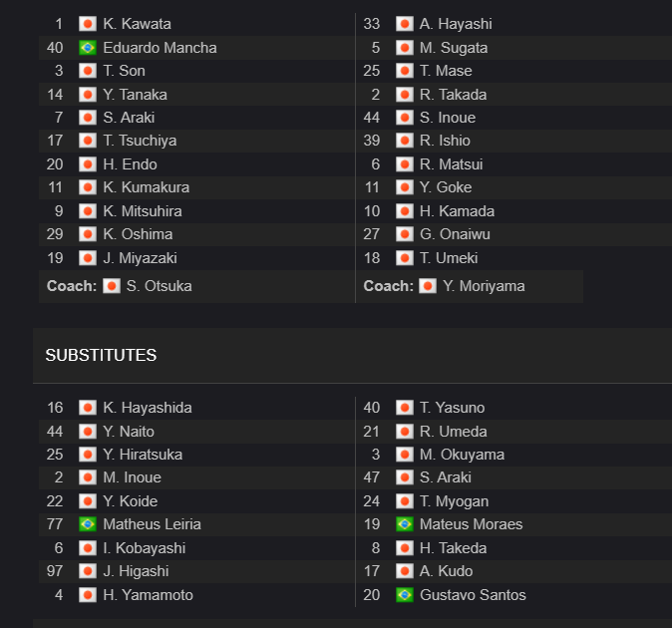
Task: Click the Japan flag next to A. Hayashi
Action: pos(404,24)
